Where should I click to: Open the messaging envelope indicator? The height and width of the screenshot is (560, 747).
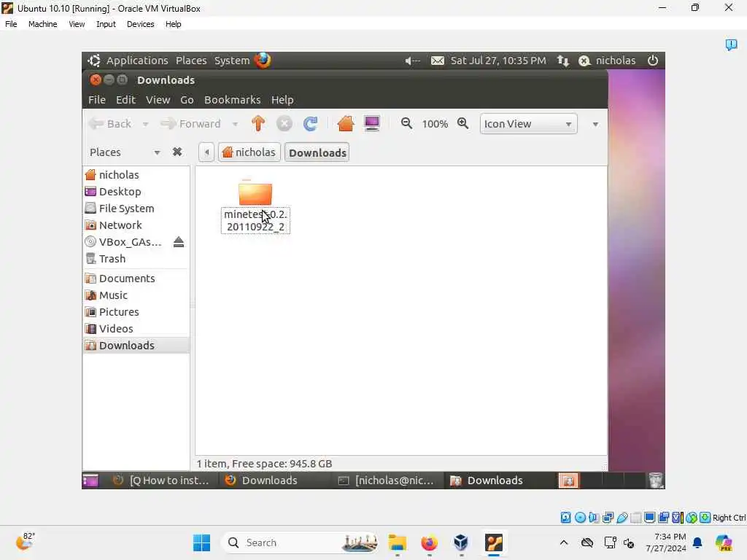(x=438, y=61)
